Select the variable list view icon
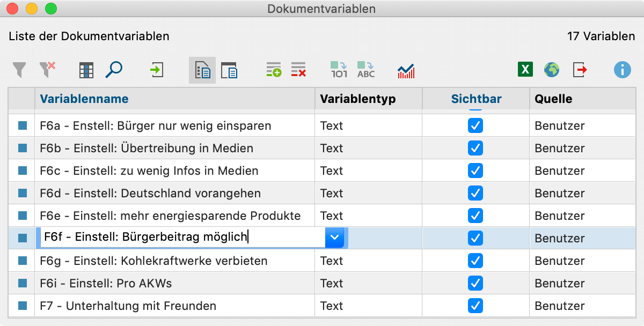This screenshot has width=644, height=326. 202,70
